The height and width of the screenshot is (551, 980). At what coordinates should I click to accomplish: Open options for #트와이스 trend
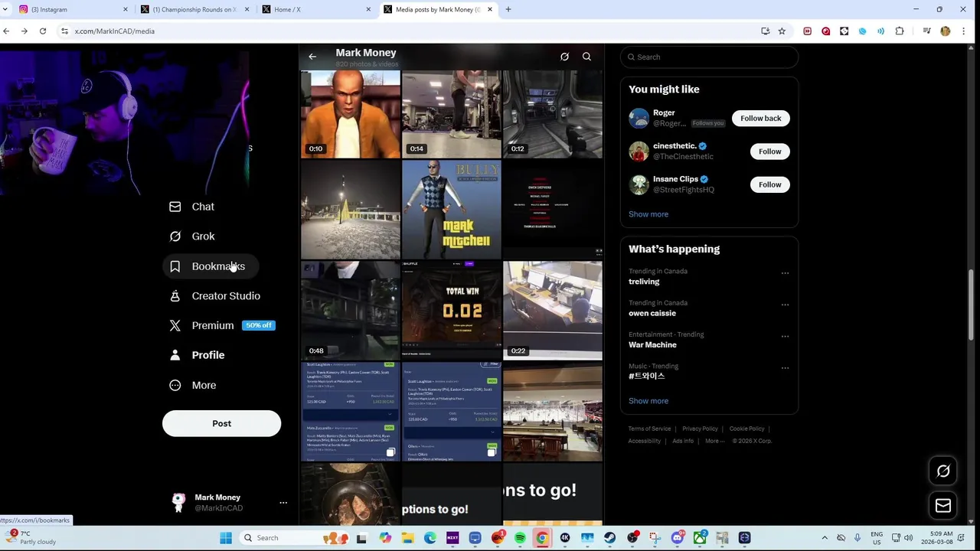click(785, 368)
